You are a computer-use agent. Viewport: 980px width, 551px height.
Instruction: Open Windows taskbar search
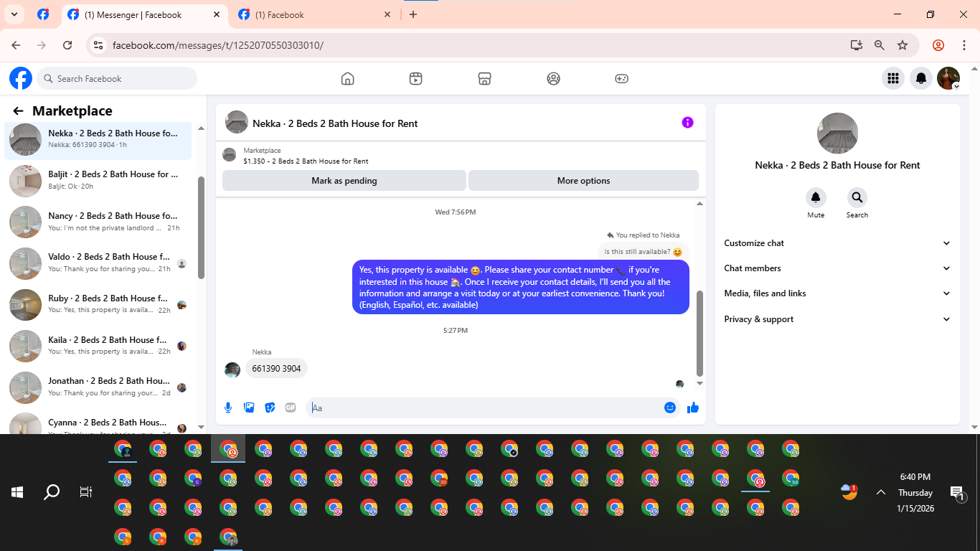tap(52, 492)
